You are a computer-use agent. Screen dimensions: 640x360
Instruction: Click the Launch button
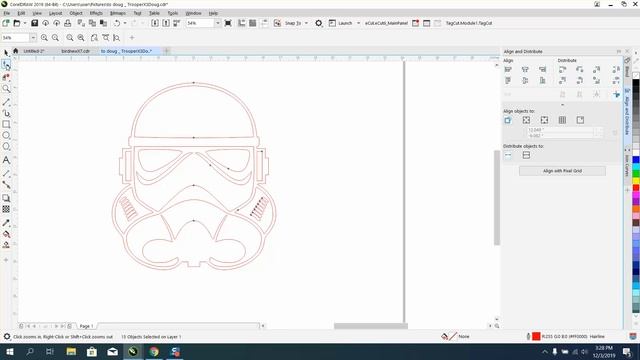341,23
